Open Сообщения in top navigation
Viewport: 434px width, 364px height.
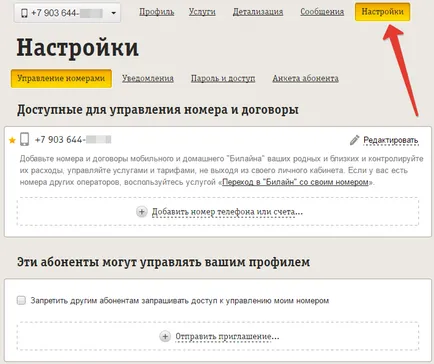click(x=322, y=12)
